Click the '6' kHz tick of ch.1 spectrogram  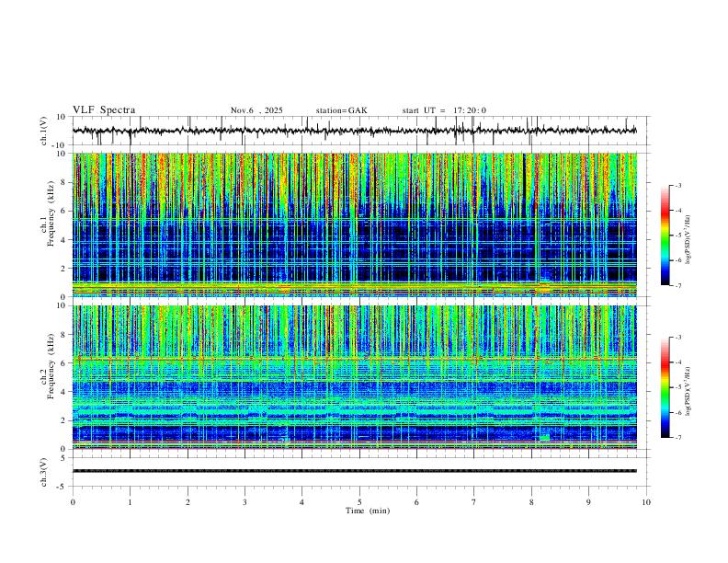point(63,211)
